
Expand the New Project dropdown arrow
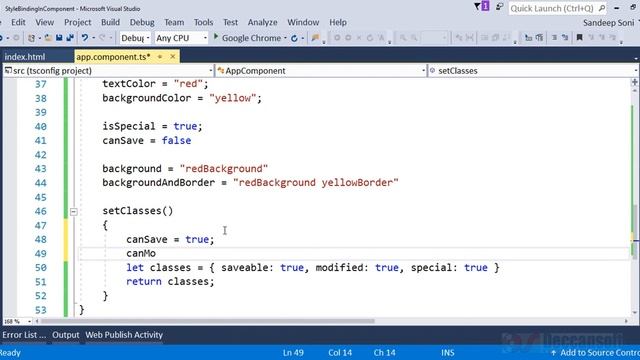pyautogui.click(x=39, y=38)
